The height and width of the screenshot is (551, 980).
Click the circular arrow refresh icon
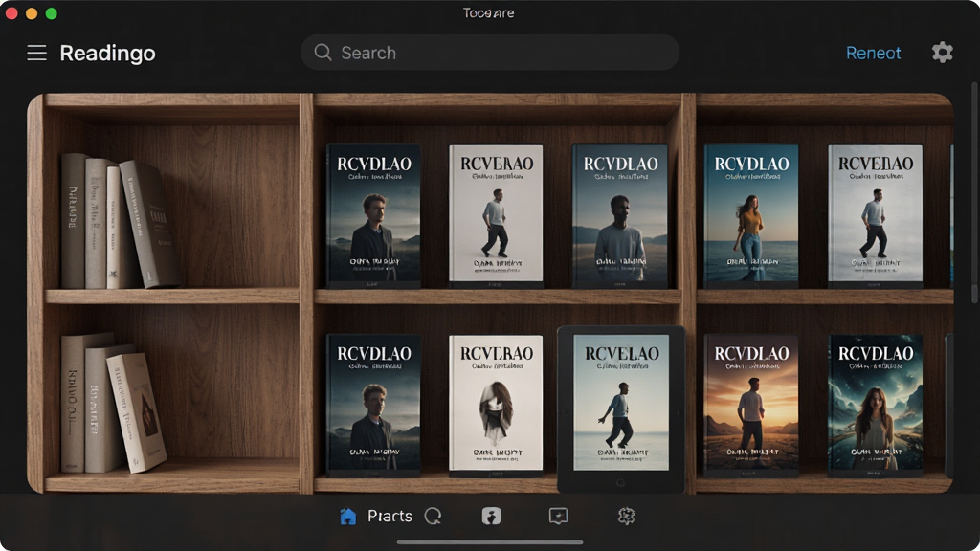pos(434,516)
